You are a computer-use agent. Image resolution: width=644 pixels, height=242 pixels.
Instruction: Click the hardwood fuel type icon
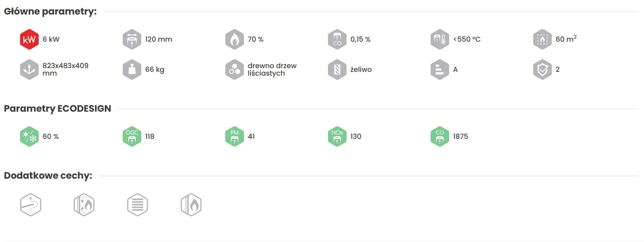[235, 69]
